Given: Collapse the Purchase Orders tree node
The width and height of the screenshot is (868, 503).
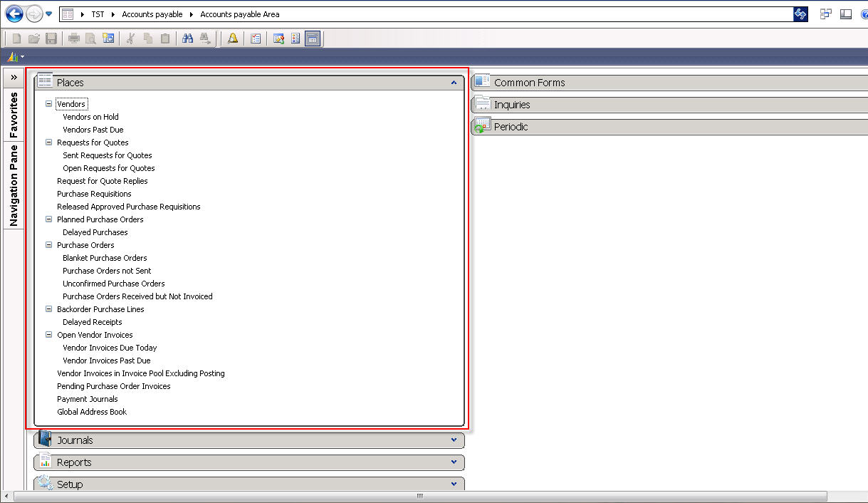Looking at the screenshot, I should coord(49,245).
